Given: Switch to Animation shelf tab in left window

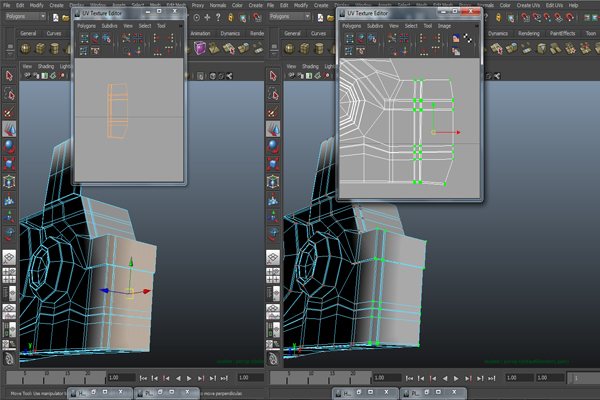Looking at the screenshot, I should coord(200,34).
